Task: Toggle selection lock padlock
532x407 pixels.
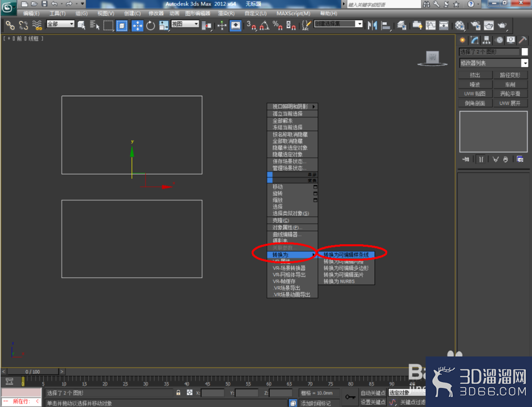Action: click(x=178, y=393)
